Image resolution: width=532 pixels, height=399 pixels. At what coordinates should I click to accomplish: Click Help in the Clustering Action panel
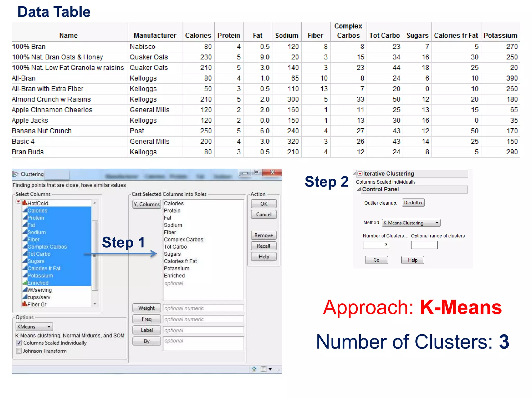tap(264, 257)
